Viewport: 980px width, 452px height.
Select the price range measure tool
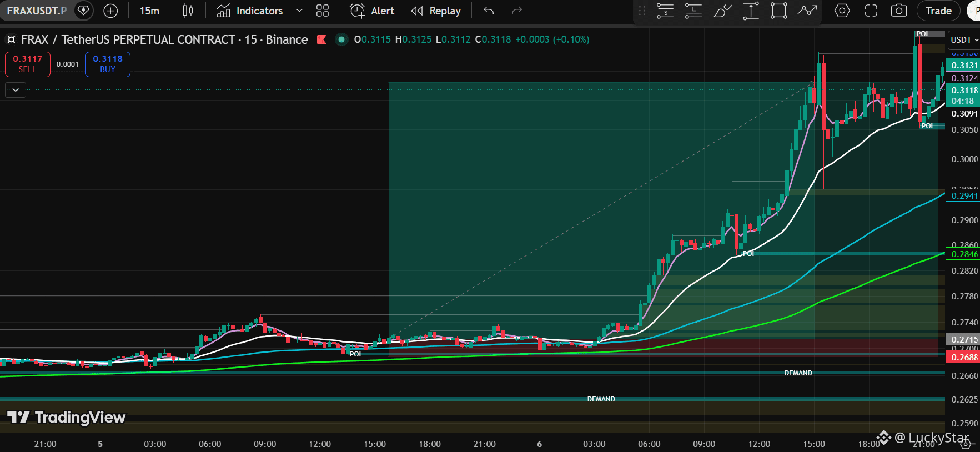tap(751, 11)
